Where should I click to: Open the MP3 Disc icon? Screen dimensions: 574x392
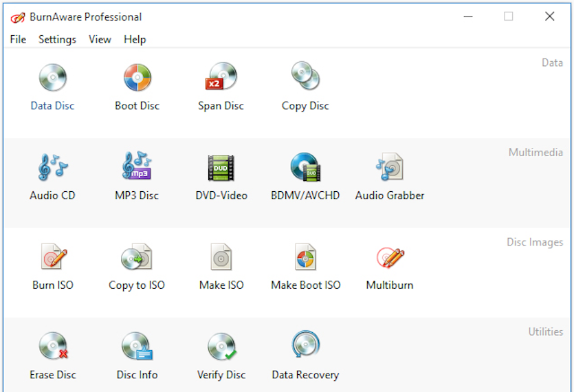[x=137, y=166]
